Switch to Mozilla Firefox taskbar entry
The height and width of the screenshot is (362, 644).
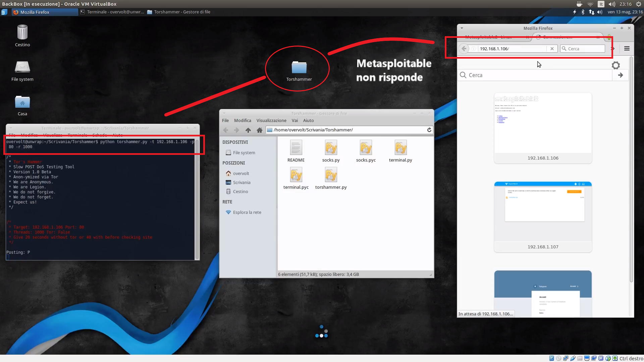coord(45,12)
